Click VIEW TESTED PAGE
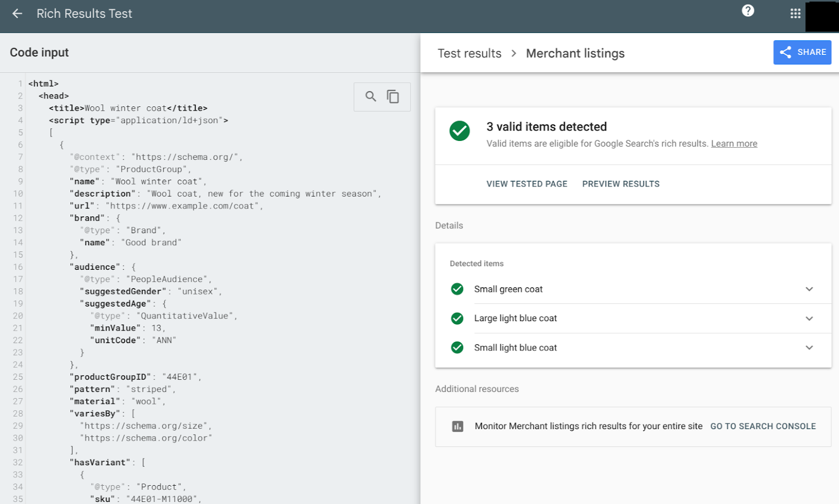This screenshot has width=839, height=504. click(x=526, y=183)
